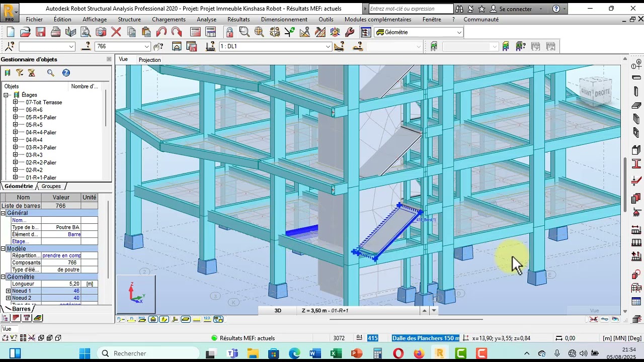Switch to the Projection view tab
Viewport: 644px width, 362px height.
click(149, 60)
